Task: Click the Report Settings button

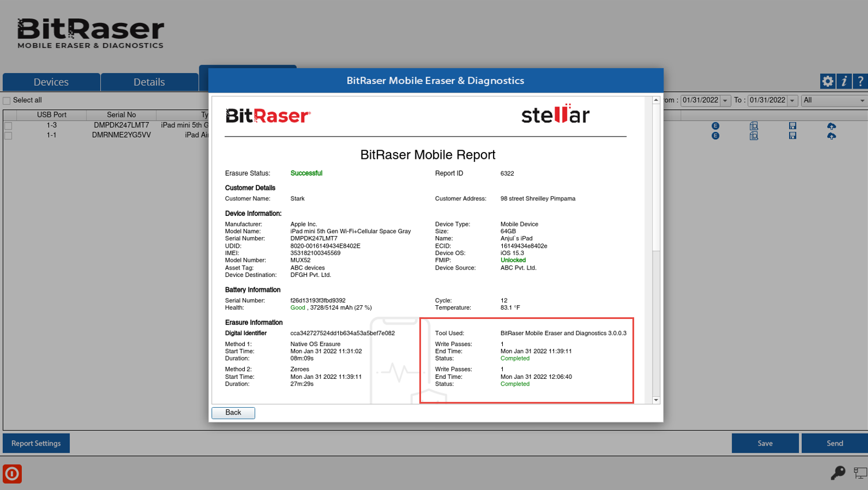Action: 36,443
